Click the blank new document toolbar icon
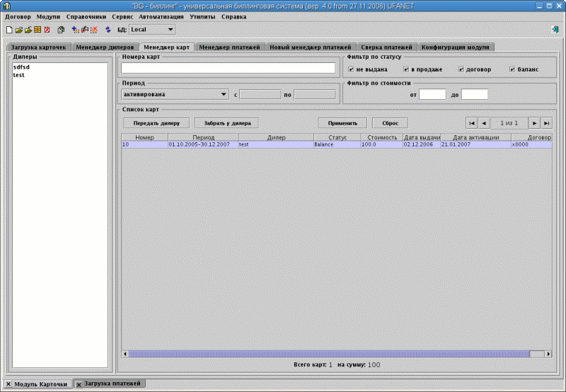Screen dimensions: 566x392 point(9,30)
